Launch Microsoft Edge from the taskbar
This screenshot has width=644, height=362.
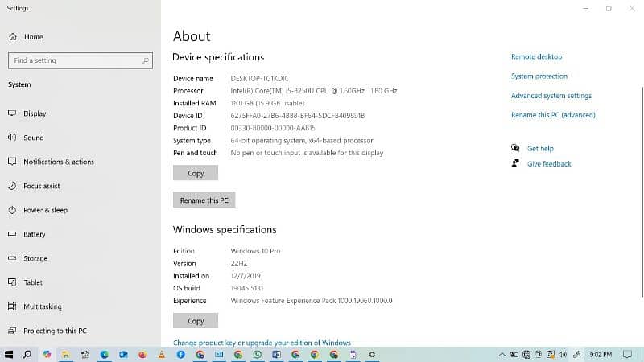tap(105, 354)
